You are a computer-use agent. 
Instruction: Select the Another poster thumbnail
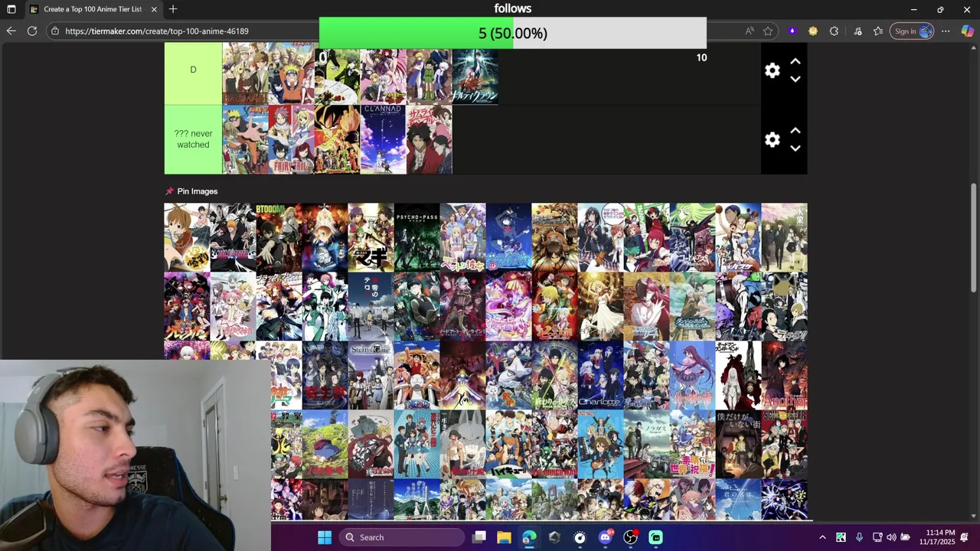pos(784,375)
